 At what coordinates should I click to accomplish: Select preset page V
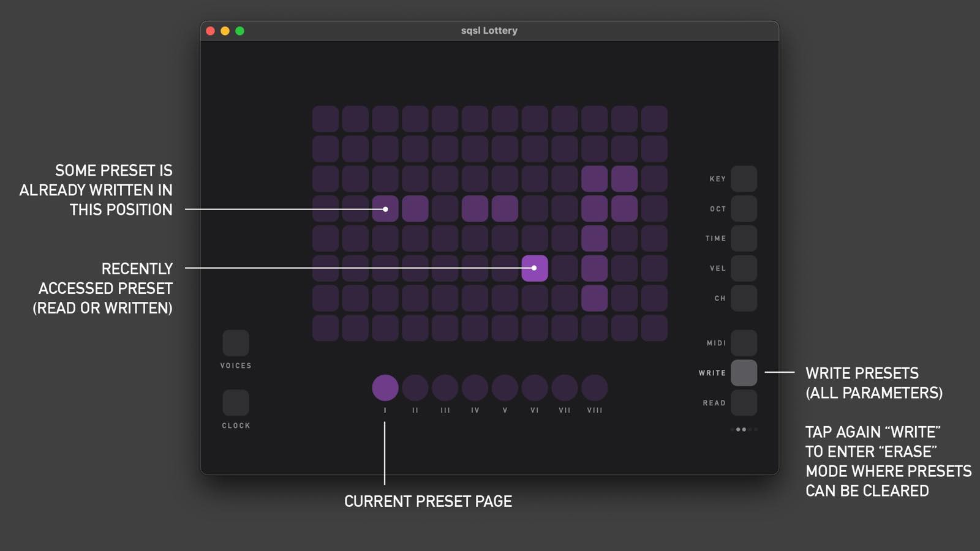(x=505, y=388)
